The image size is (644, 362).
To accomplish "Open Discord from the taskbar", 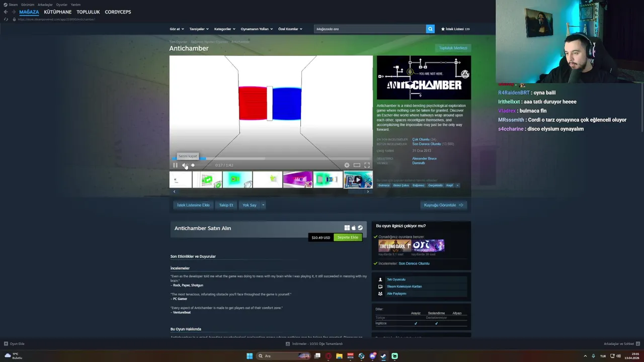I will tap(372, 356).
